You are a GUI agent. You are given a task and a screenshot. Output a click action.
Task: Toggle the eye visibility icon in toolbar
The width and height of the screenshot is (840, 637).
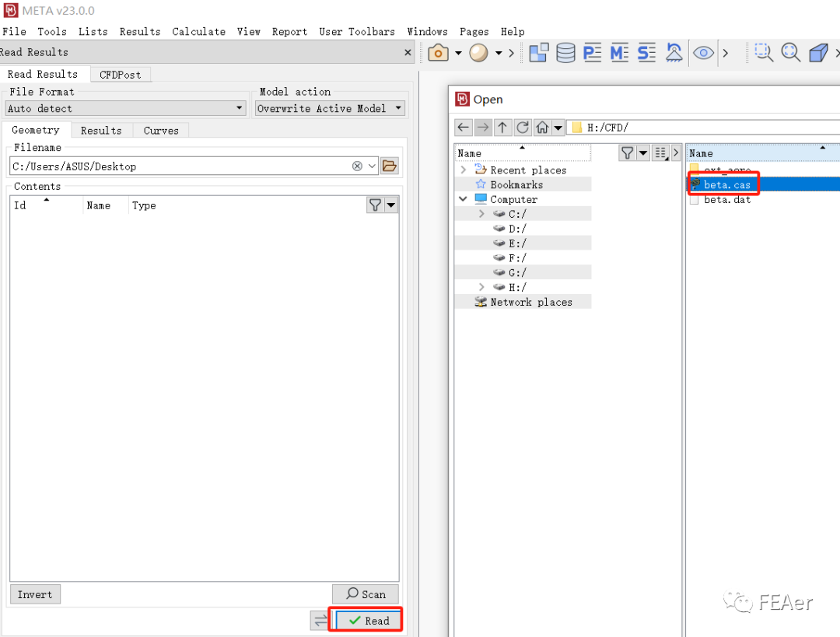[704, 53]
